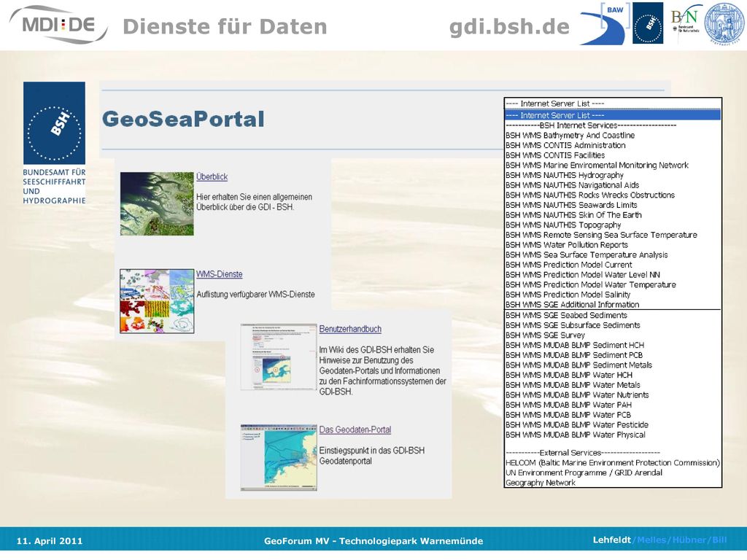Image resolution: width=747 pixels, height=560 pixels.
Task: Open the Internet Server List dropdown
Action: tap(613, 104)
